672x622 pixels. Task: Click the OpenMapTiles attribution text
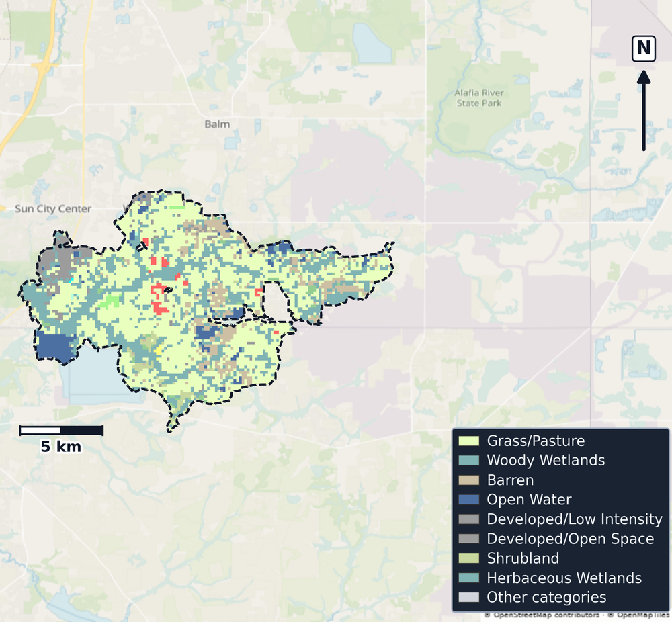pos(638,615)
